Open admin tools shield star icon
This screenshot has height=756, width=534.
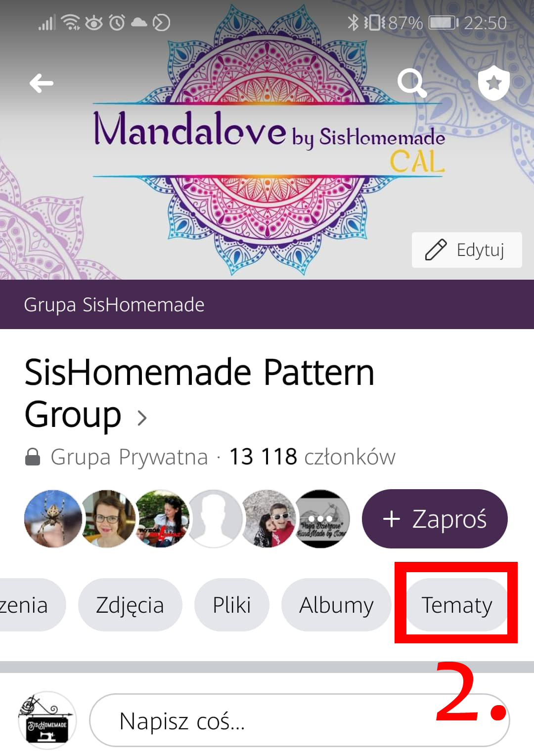pyautogui.click(x=493, y=83)
